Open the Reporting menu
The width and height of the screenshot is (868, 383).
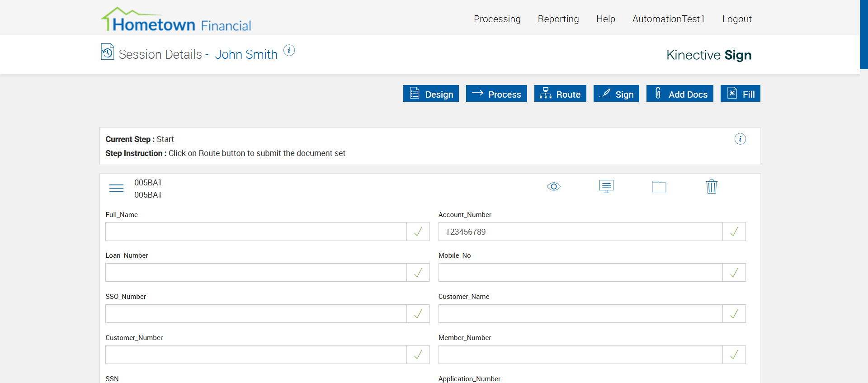coord(558,19)
